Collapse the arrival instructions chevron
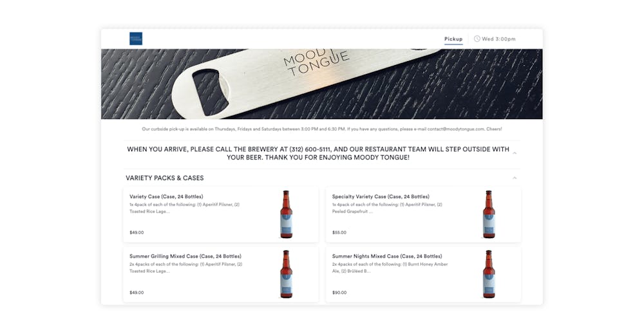This screenshot has width=644, height=334. 515,153
